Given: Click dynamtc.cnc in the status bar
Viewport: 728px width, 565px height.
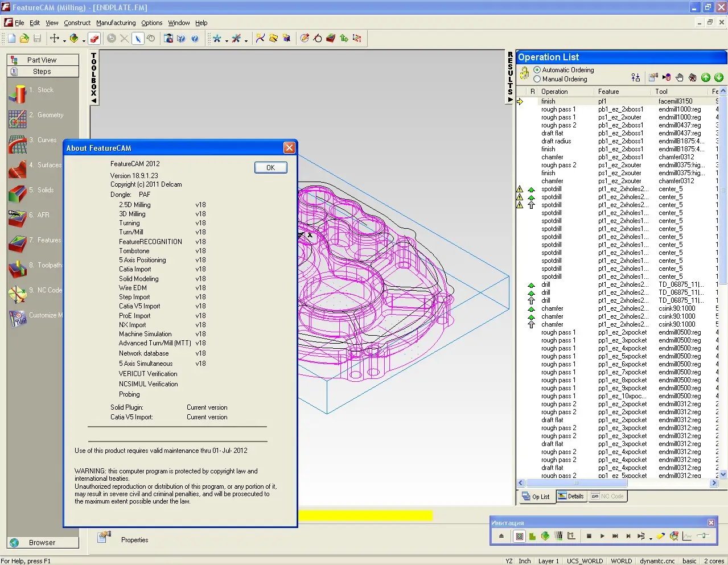Looking at the screenshot, I should click(x=657, y=561).
